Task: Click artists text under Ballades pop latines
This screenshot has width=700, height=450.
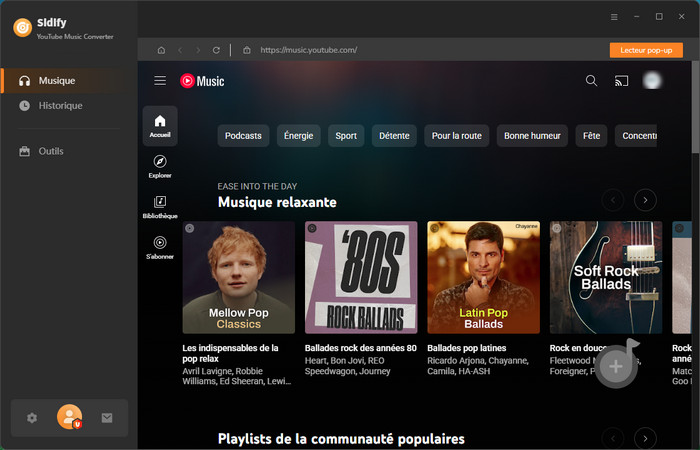Action: point(478,366)
